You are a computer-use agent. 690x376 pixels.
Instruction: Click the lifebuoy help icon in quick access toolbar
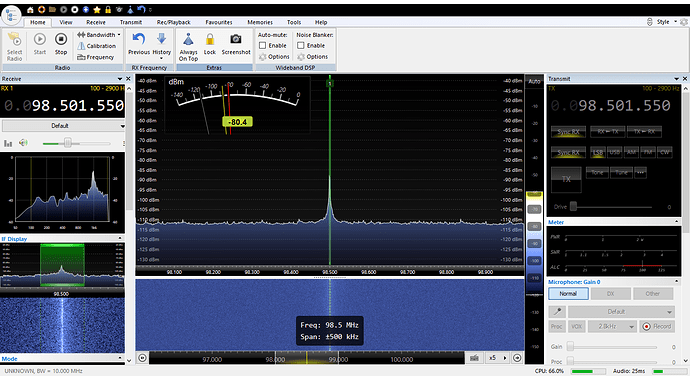coord(41,10)
